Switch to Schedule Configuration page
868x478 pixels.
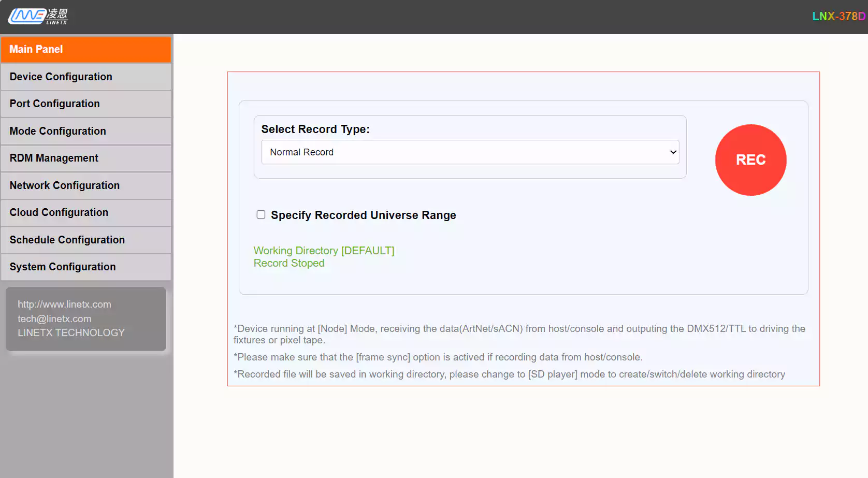point(86,240)
